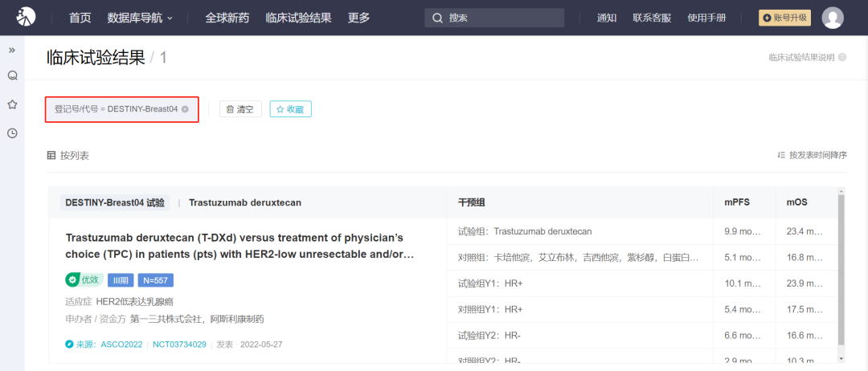The width and height of the screenshot is (868, 371).
Task: Click table scrollbar up arrow
Action: (x=841, y=191)
